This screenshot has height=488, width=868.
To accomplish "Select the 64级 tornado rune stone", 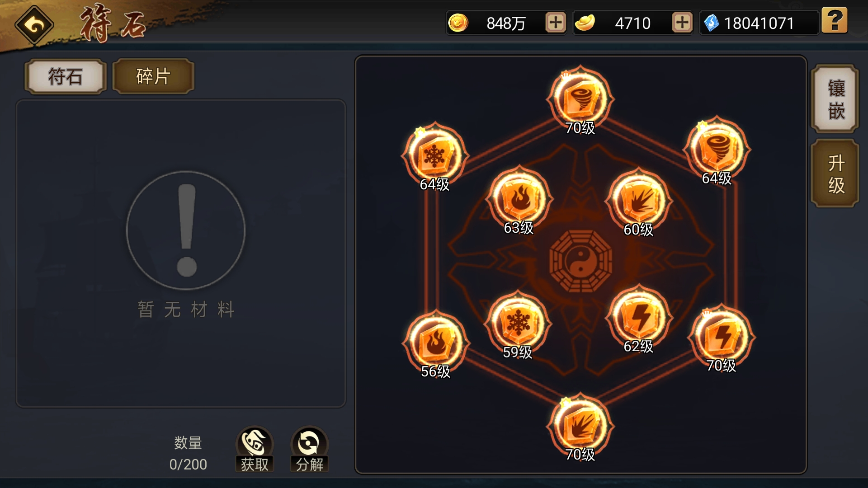I will point(717,150).
